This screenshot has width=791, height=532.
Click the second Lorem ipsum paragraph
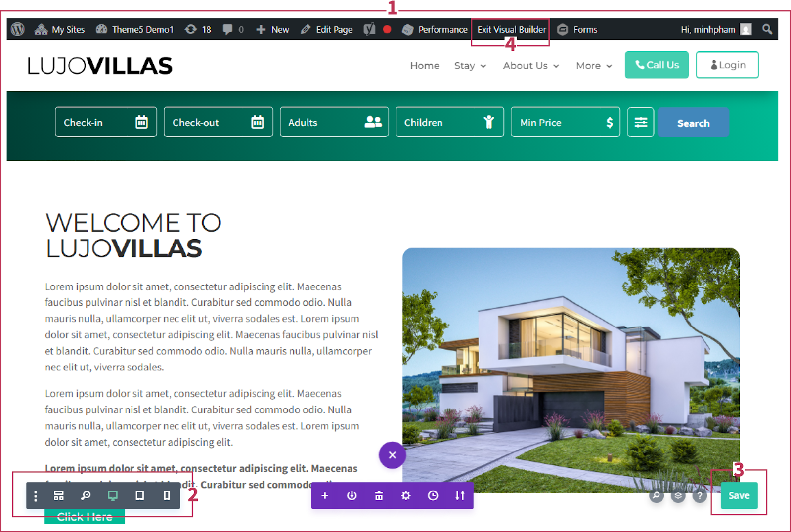click(202, 418)
